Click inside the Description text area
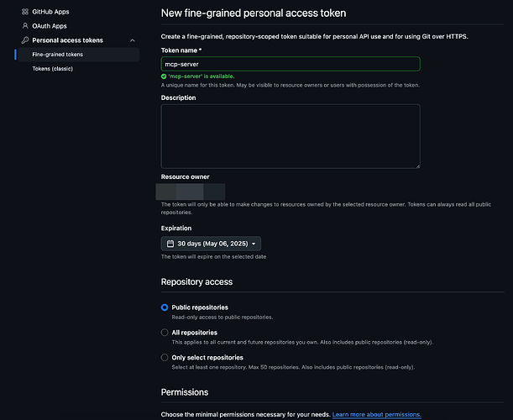The height and width of the screenshot is (420, 513). coord(291,136)
